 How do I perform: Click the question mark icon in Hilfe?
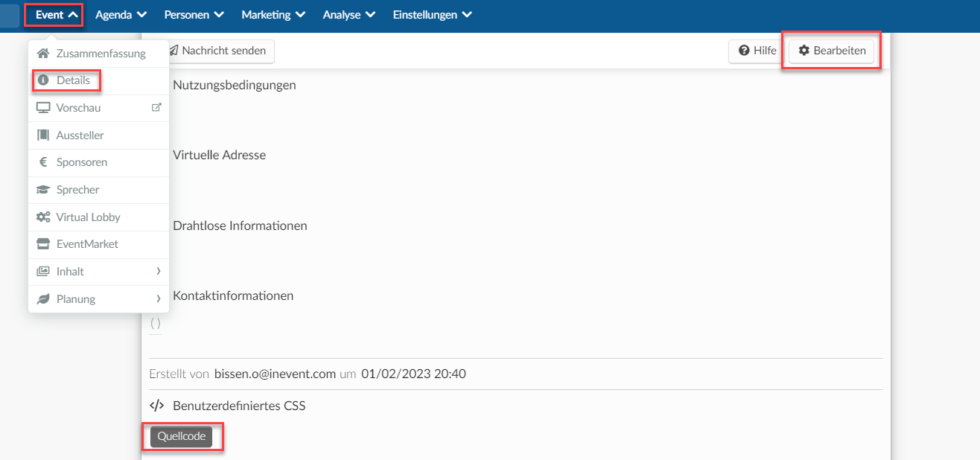743,51
